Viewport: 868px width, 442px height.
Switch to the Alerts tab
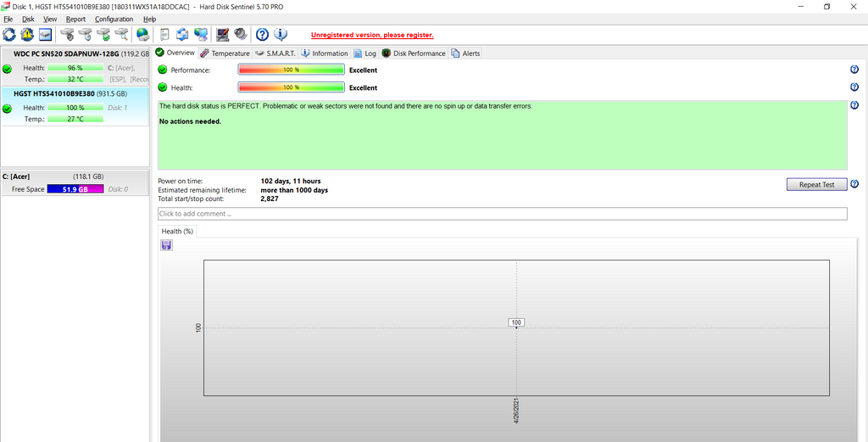[x=465, y=53]
